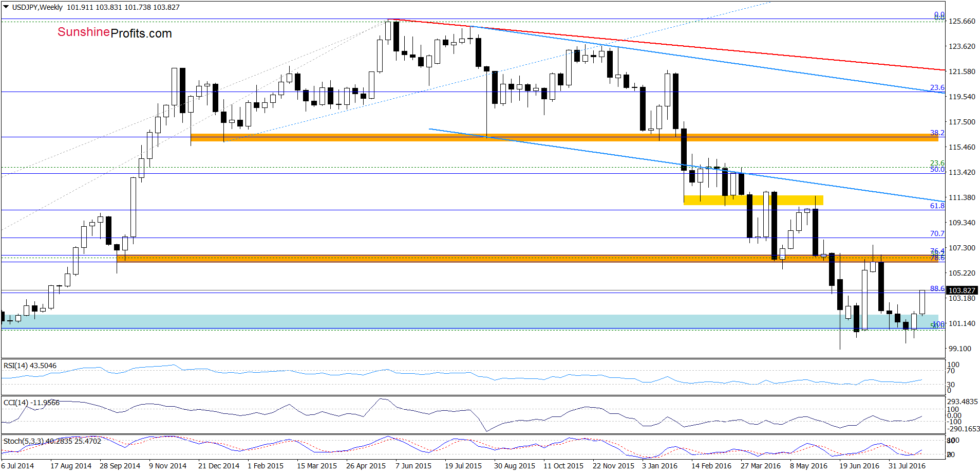Click the 3 Jan 2016 date label
Image resolution: width=980 pixels, height=473 pixels.
[x=659, y=466]
